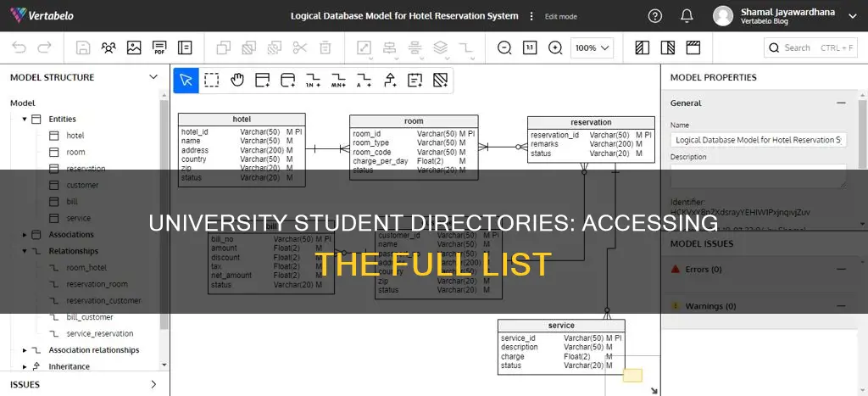The width and height of the screenshot is (868, 396).
Task: Toggle the top panel layout icon
Action: [693, 47]
